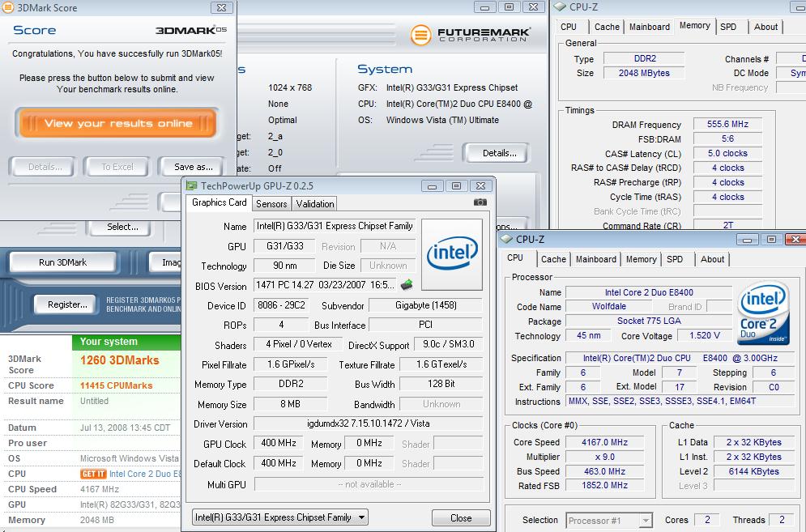Open the Cache tab in rear CPU-Z window
The height and width of the screenshot is (532, 806).
pos(607,28)
